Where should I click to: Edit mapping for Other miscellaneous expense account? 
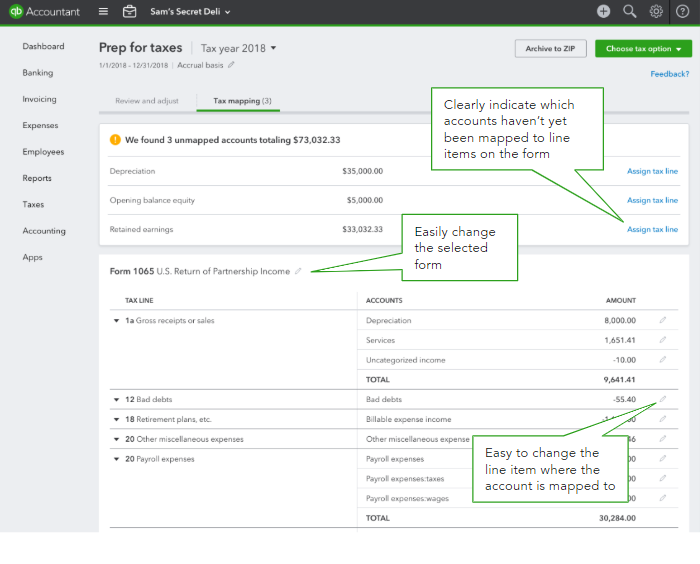(663, 439)
